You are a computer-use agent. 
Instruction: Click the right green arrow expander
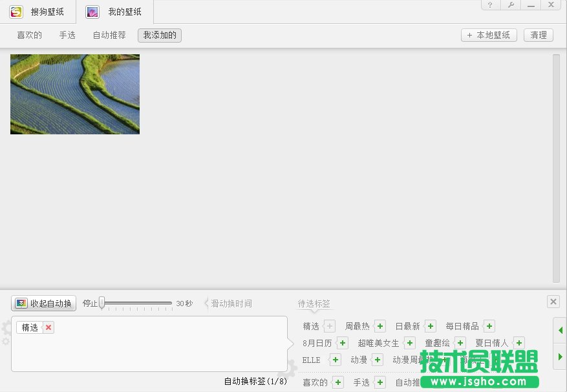(x=559, y=356)
